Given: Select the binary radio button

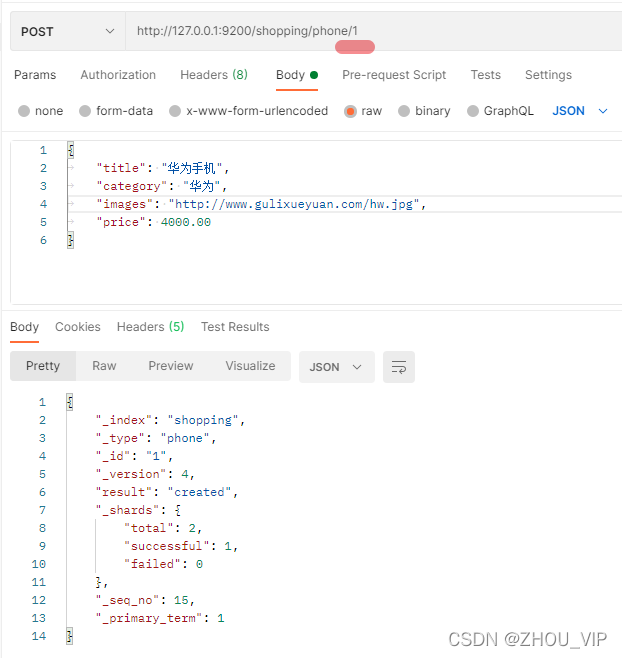Looking at the screenshot, I should point(404,111).
